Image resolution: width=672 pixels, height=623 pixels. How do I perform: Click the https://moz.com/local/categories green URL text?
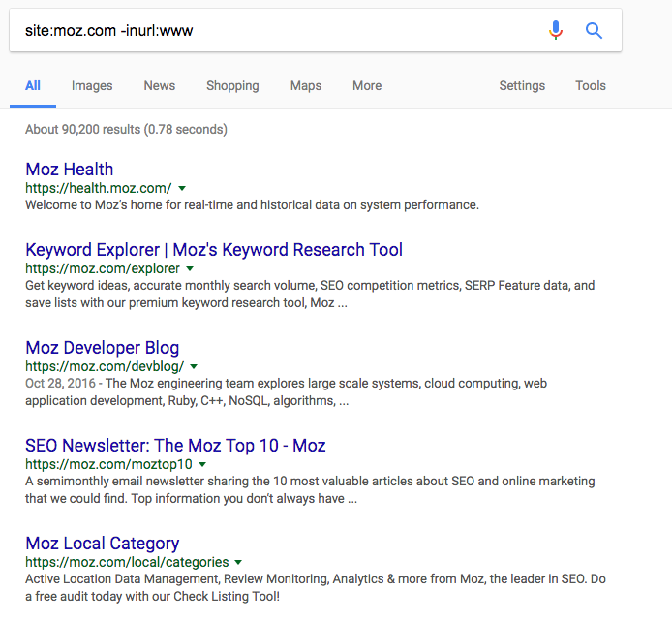[127, 562]
